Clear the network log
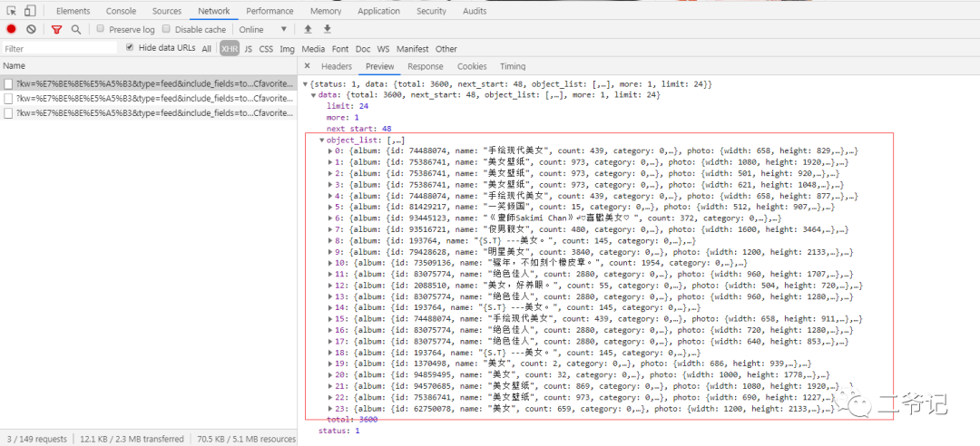The height and width of the screenshot is (446, 980). (x=31, y=29)
